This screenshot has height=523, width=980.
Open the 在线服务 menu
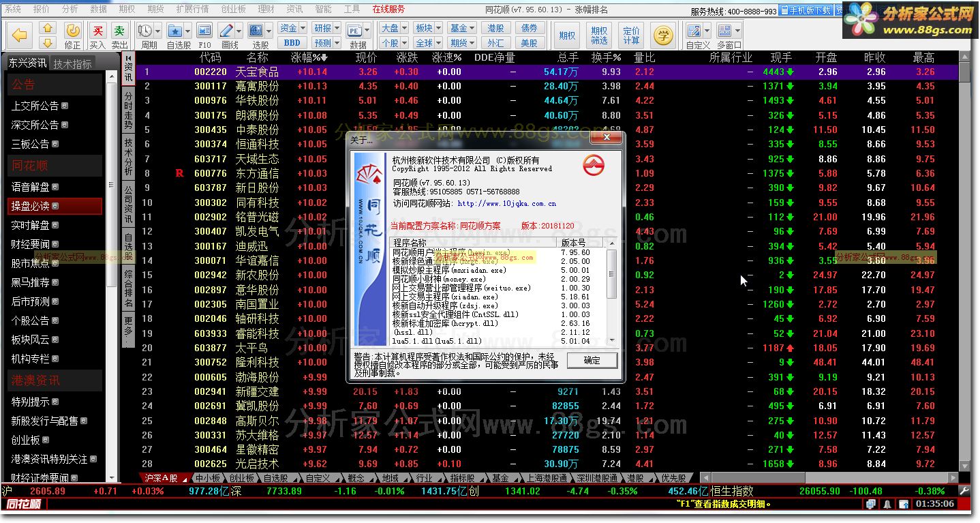(388, 10)
